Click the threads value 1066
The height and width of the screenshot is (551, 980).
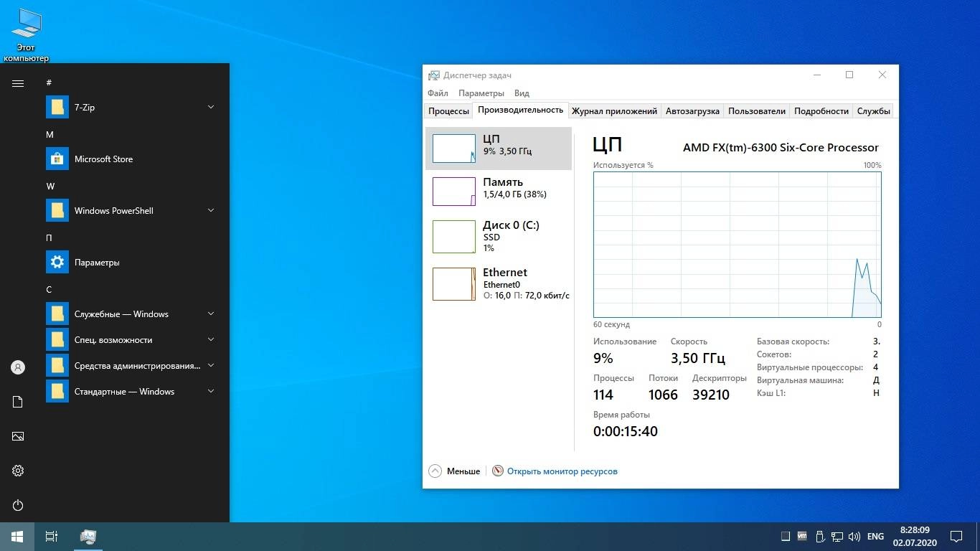click(x=663, y=395)
